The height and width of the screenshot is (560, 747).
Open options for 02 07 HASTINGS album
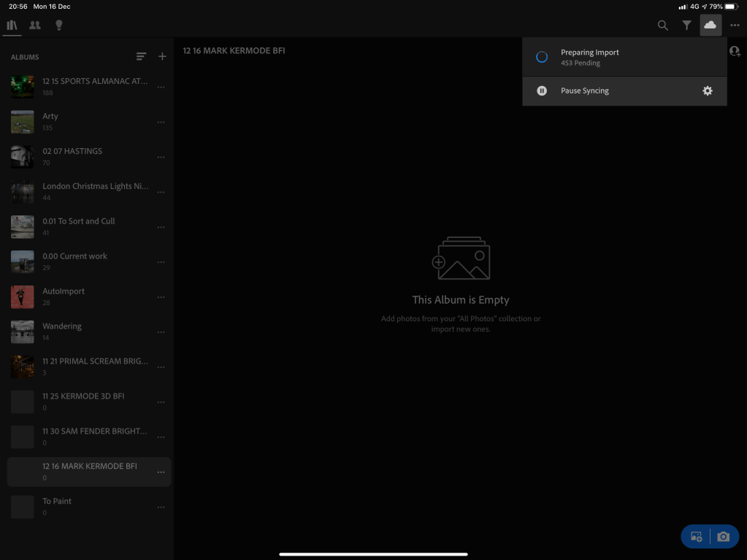point(161,157)
